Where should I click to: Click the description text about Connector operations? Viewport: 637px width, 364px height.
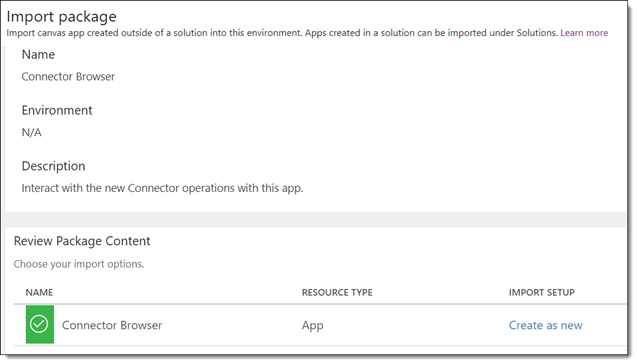pos(162,188)
